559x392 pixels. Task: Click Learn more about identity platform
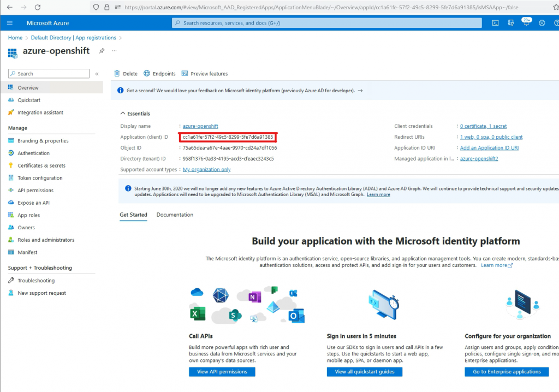coord(497,265)
